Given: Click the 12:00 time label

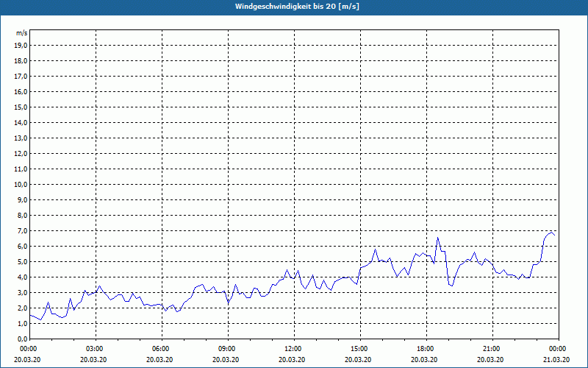Looking at the screenshot, I should tap(293, 349).
